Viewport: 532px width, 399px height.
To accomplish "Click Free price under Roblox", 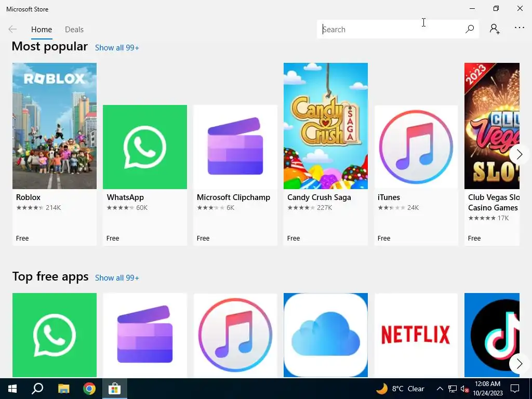I will (x=22, y=238).
